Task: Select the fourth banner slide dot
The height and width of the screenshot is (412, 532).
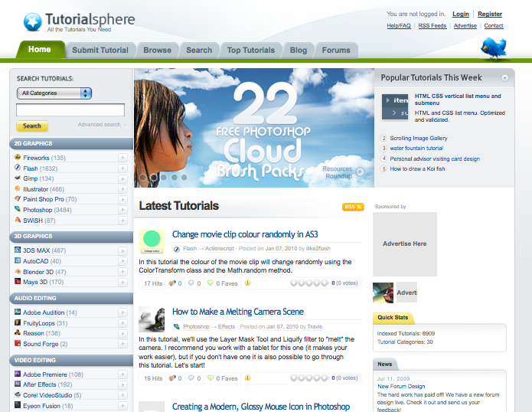Action: point(175,177)
